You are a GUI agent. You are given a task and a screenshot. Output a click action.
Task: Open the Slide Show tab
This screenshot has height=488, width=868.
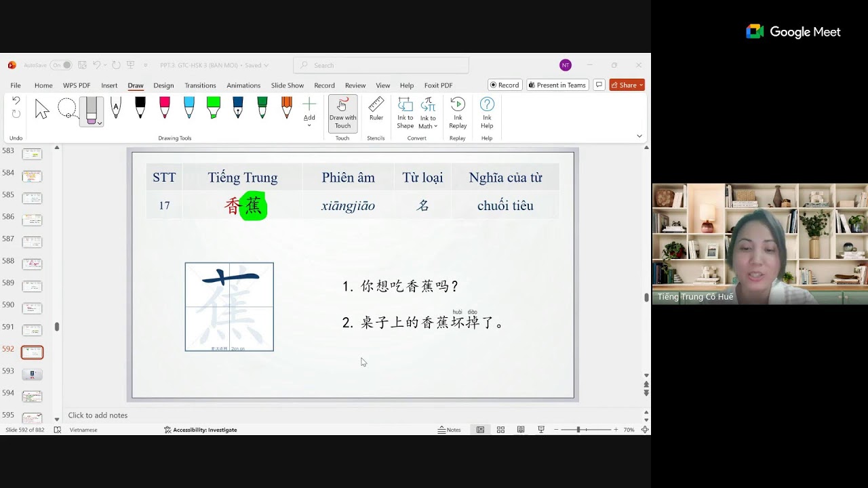coord(288,85)
